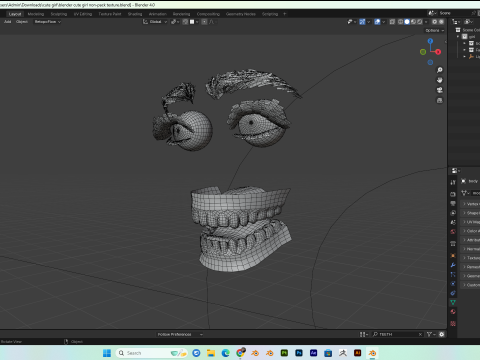480x360 pixels.
Task: Switch to the UV Editing workspace tab
Action: pyautogui.click(x=83, y=14)
